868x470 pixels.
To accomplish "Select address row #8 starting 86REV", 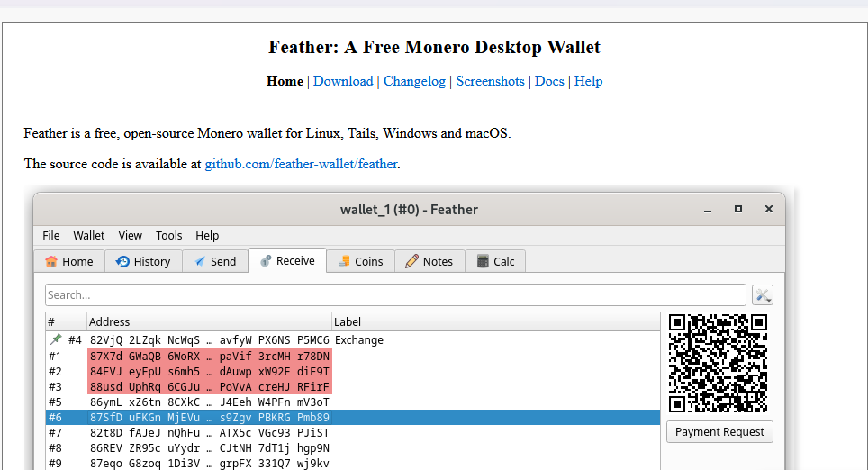I will click(353, 448).
